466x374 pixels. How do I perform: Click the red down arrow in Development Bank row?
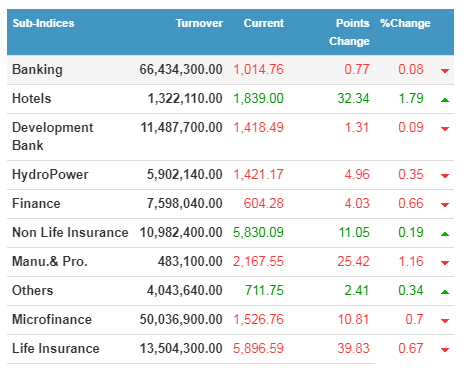click(445, 129)
